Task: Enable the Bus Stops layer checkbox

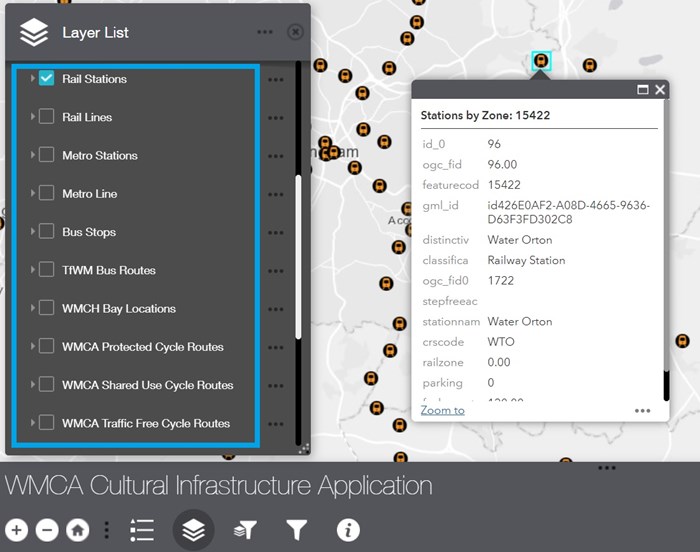Action: tap(46, 232)
